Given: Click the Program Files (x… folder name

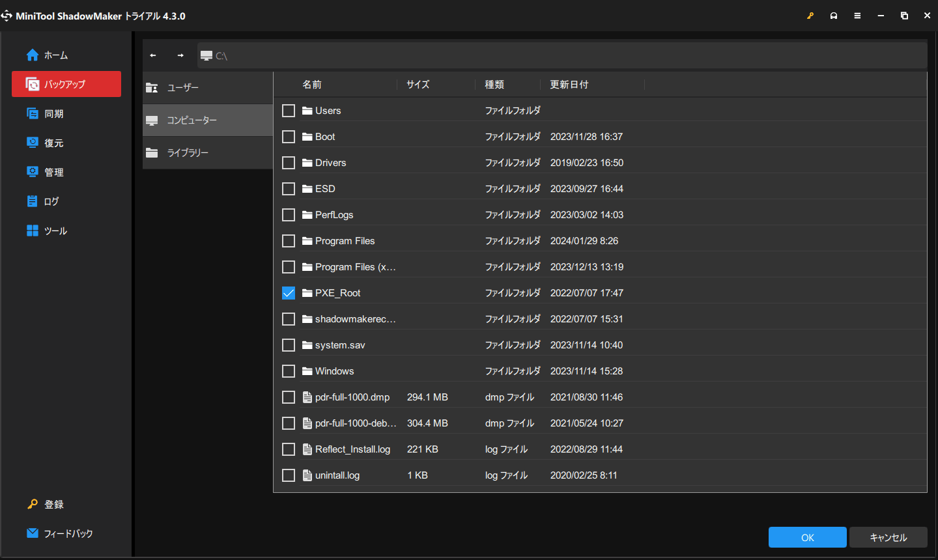Looking at the screenshot, I should pos(356,267).
